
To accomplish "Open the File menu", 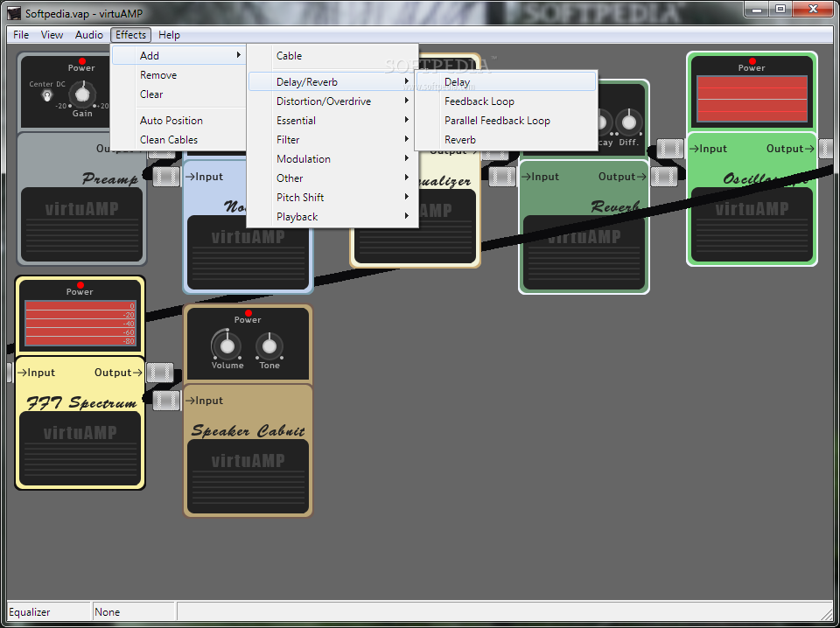I will pyautogui.click(x=21, y=35).
